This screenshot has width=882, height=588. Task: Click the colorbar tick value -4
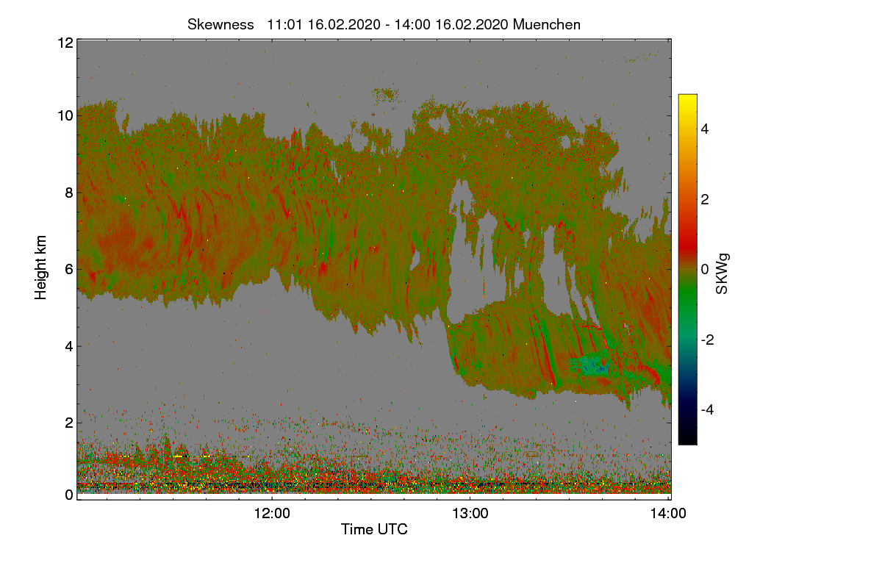(x=706, y=409)
